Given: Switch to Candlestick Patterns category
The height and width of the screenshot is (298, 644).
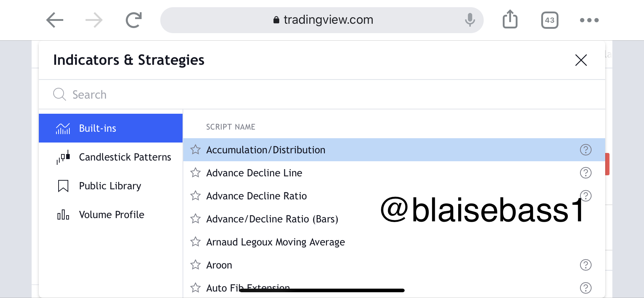Looking at the screenshot, I should (x=111, y=157).
